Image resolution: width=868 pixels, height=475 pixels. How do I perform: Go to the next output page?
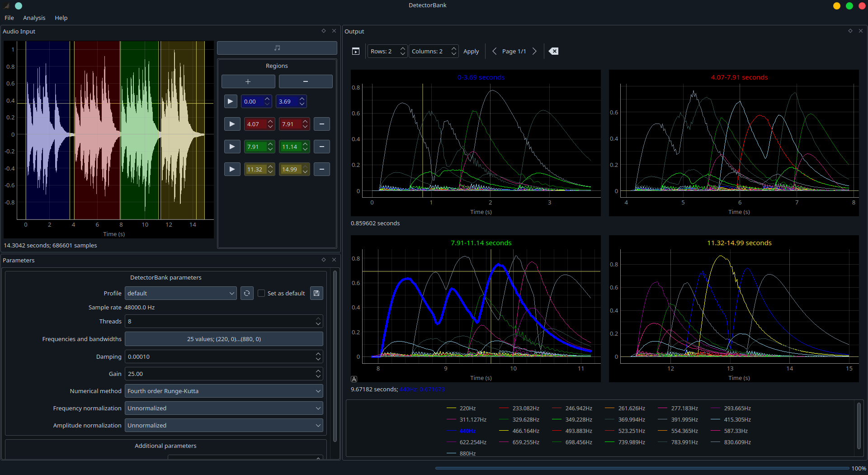point(534,51)
